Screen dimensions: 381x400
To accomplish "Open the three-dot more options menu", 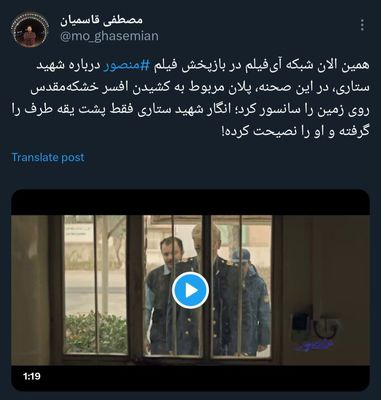I will tap(362, 25).
